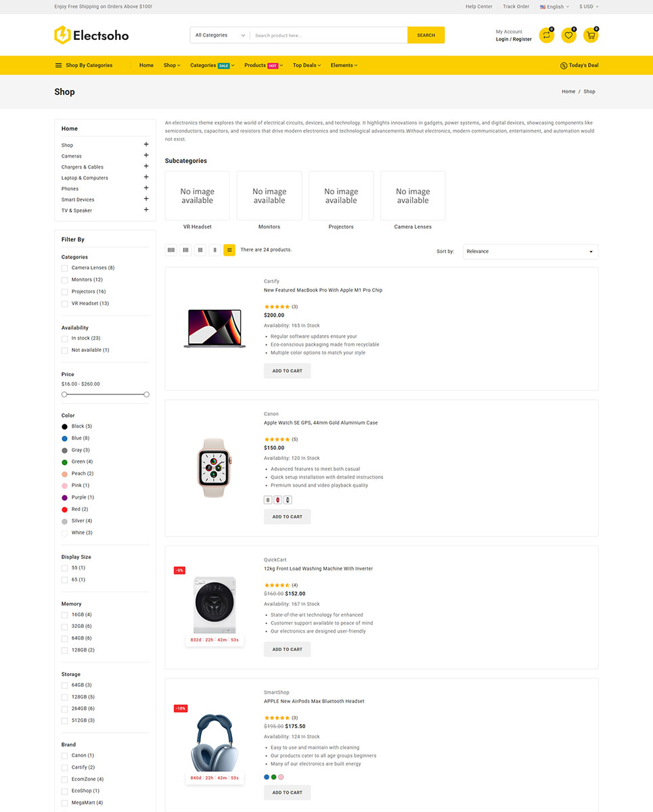Select the two-column grid view icon
653x812 pixels.
pyautogui.click(x=215, y=250)
